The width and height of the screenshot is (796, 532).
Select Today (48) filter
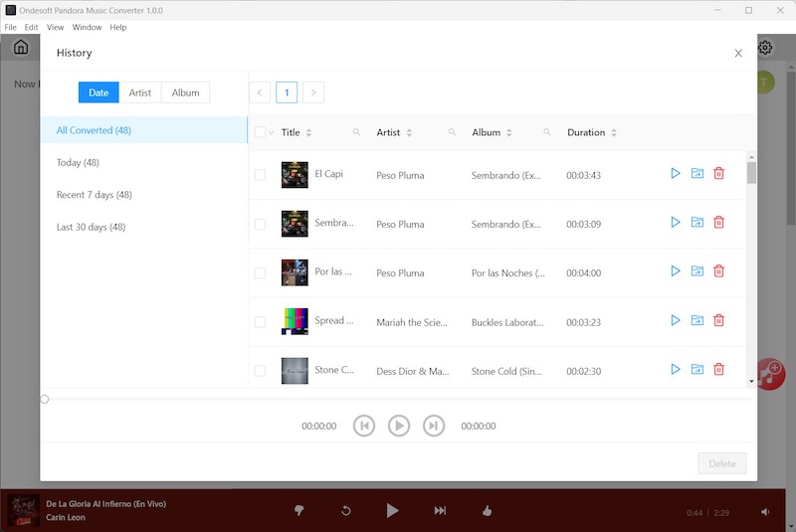143,162
